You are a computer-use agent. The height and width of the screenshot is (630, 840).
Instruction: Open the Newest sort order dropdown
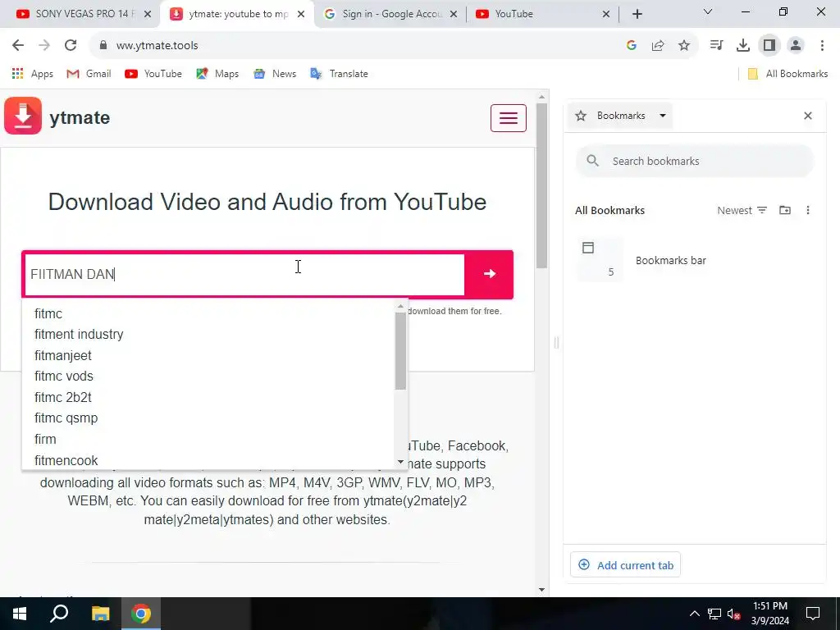[x=742, y=211]
